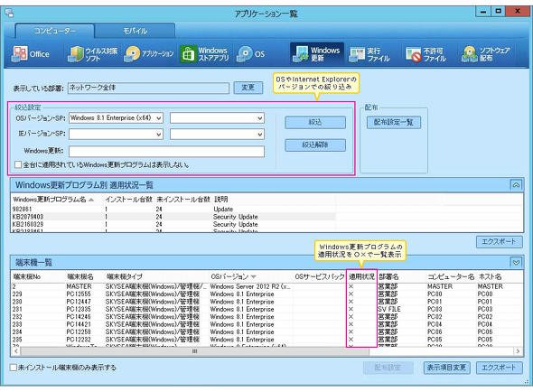The height and width of the screenshot is (392, 533).
Task: Sort by ホスト名 column header
Action: [490, 276]
